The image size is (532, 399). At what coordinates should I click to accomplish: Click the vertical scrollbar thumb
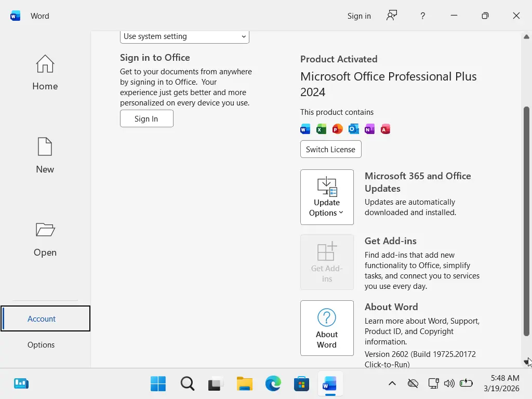pyautogui.click(x=526, y=221)
